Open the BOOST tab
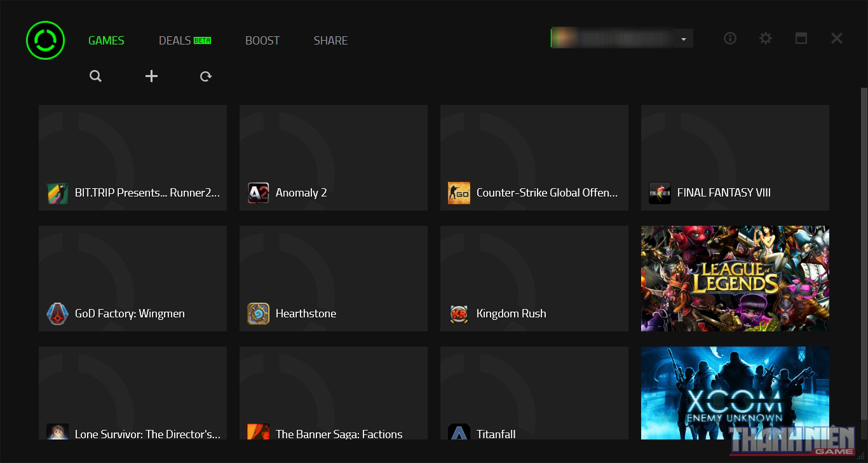 pos(262,40)
